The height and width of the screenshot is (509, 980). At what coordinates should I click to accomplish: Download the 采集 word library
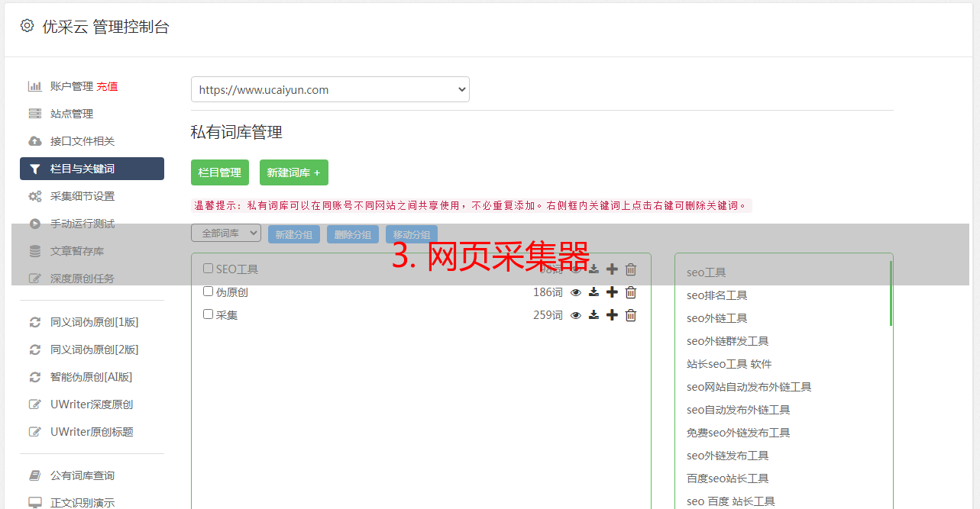click(x=593, y=315)
